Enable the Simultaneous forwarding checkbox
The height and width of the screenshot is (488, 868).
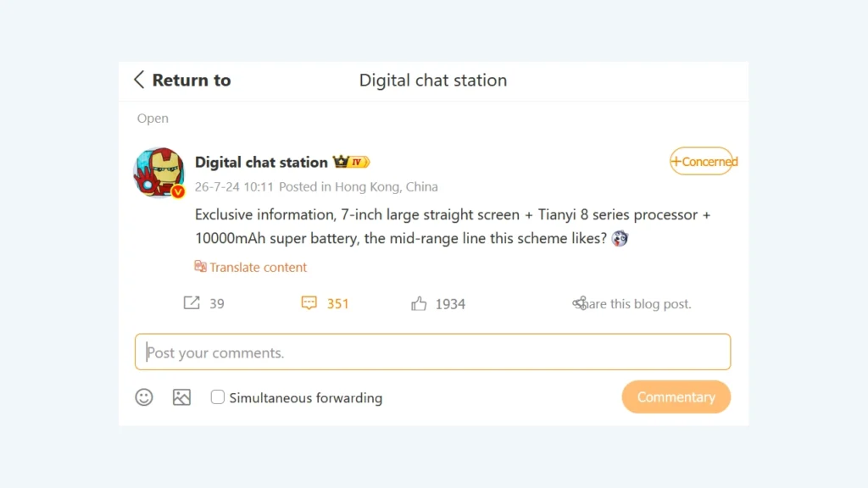tap(218, 396)
